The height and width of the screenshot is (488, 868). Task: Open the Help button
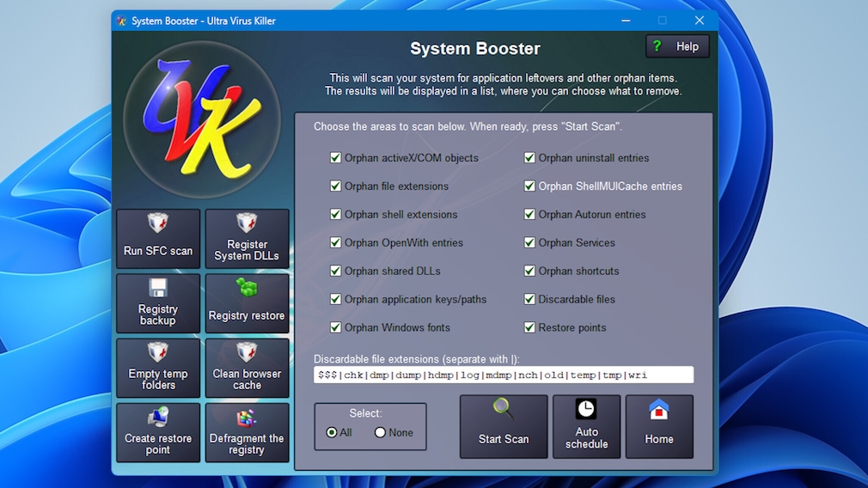click(677, 46)
